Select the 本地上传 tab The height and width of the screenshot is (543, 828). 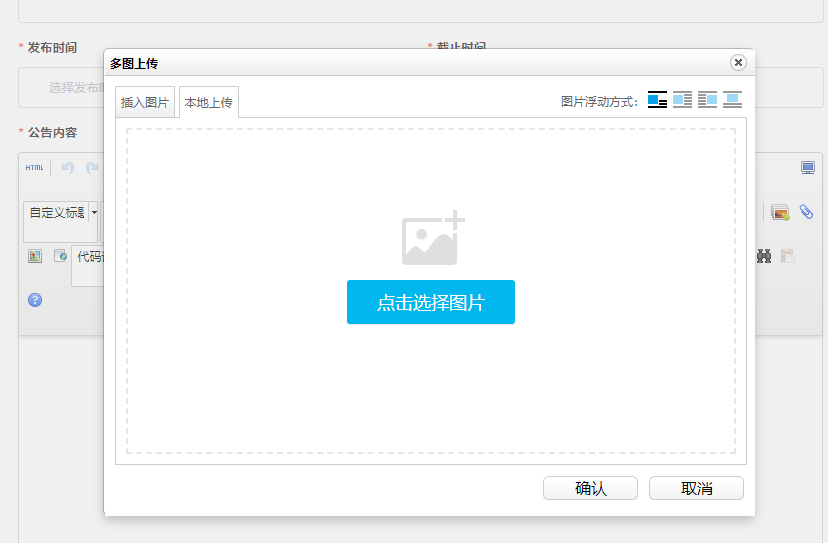[x=209, y=102]
